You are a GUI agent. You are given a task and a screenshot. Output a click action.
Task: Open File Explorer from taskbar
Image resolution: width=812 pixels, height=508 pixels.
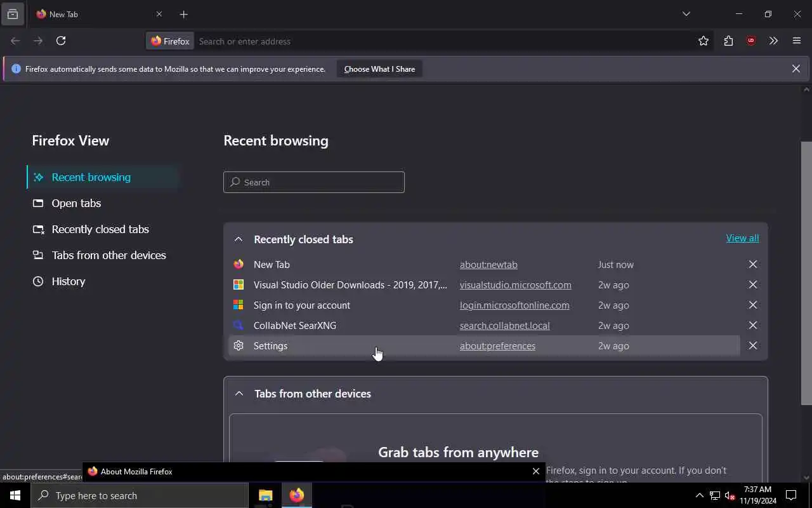[265, 495]
